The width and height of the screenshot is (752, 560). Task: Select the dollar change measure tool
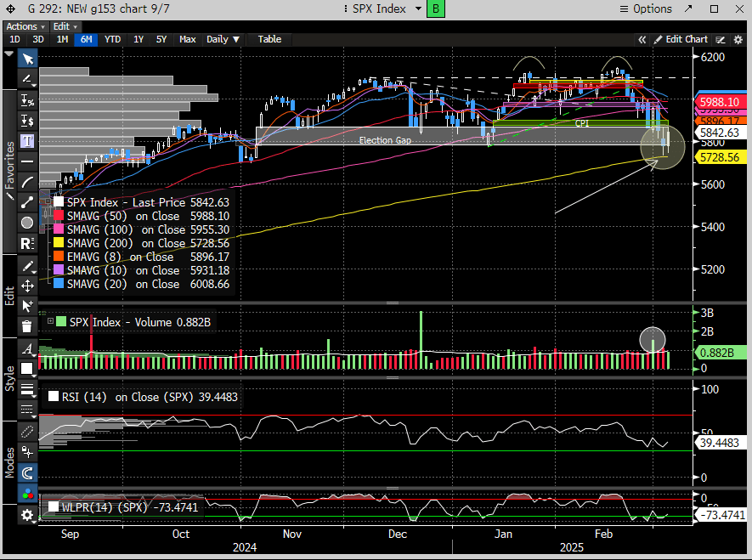tap(27, 121)
